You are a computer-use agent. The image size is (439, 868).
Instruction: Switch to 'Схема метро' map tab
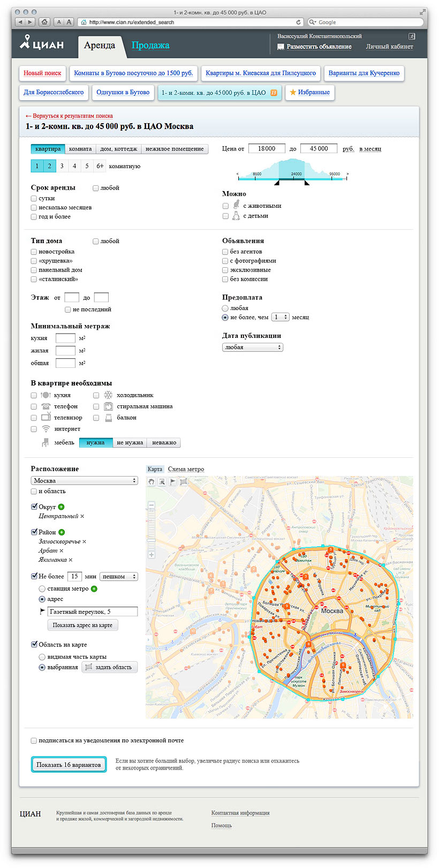click(186, 469)
